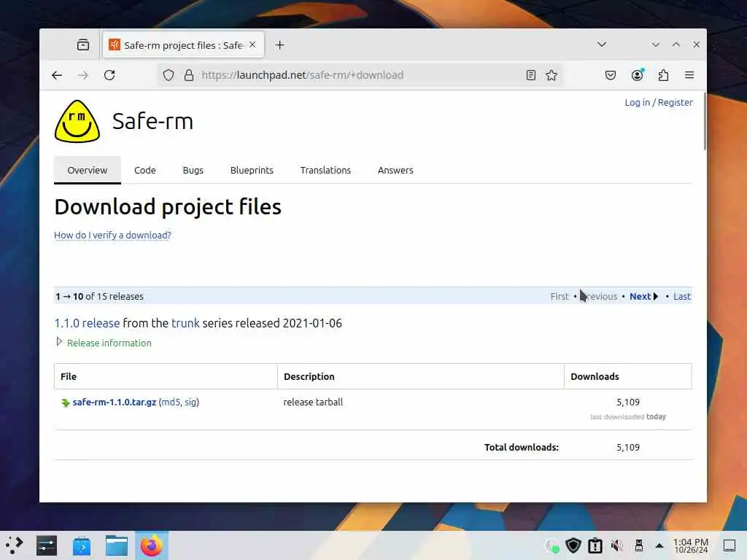Click the browser forward arrow
747x560 pixels.
coord(83,75)
